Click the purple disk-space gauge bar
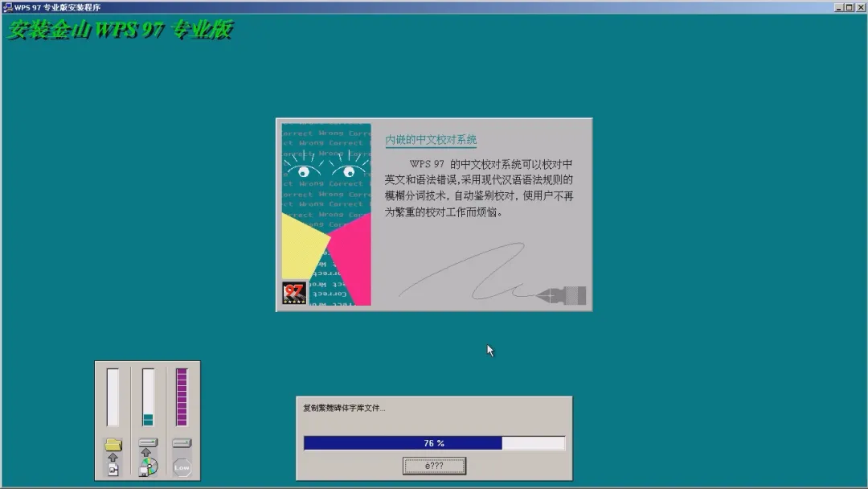The height and width of the screenshot is (489, 868). click(x=182, y=397)
